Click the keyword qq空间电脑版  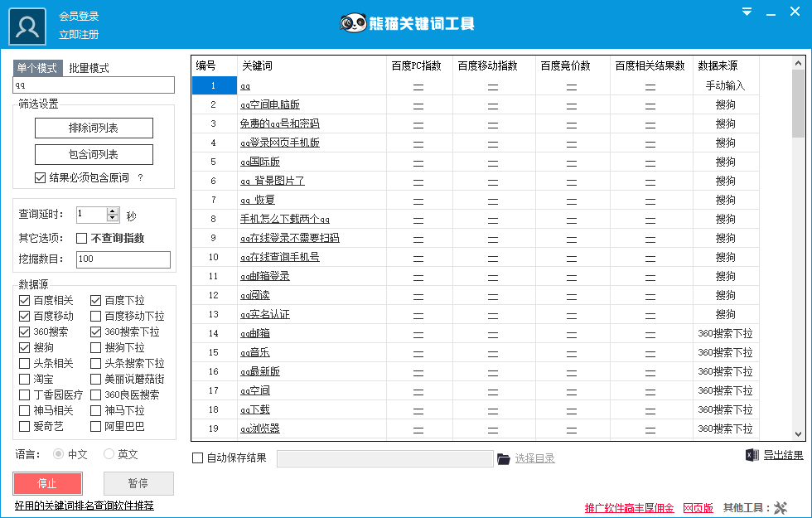270,104
